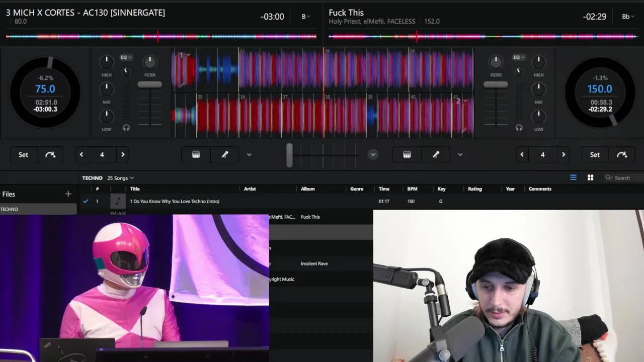
Task: Click the 'Fuck This' album cell
Action: coord(310,217)
